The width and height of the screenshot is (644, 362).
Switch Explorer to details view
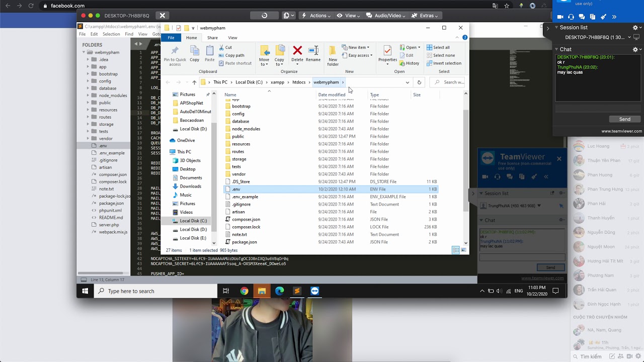456,250
